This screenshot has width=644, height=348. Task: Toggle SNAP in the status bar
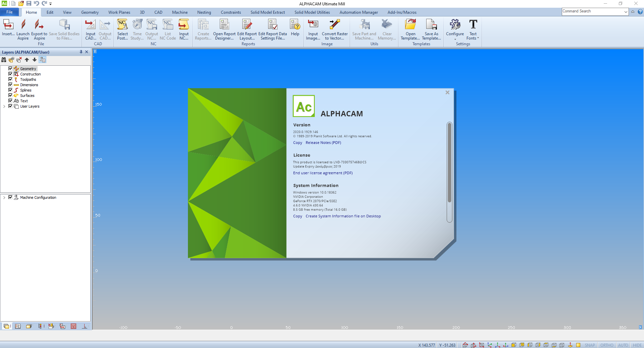click(x=590, y=345)
